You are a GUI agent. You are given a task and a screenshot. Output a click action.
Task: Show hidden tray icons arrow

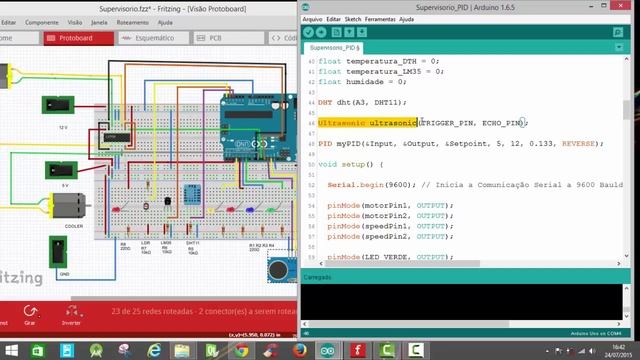(547, 351)
